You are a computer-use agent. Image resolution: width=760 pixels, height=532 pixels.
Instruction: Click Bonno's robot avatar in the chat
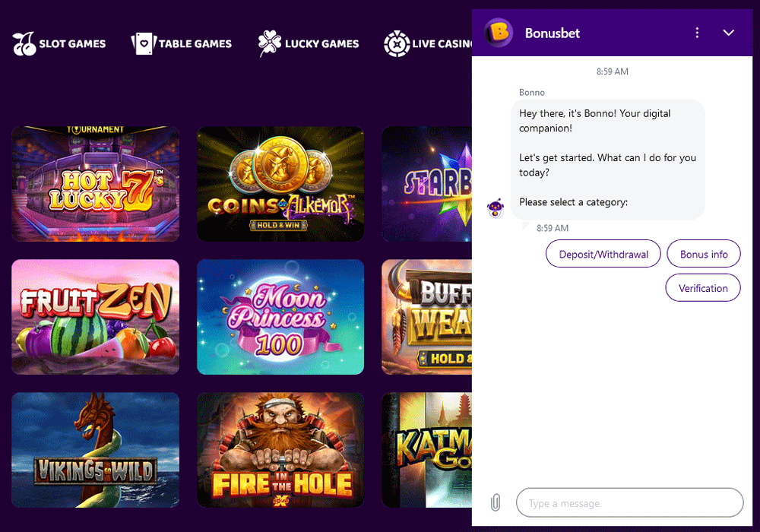tap(496, 208)
